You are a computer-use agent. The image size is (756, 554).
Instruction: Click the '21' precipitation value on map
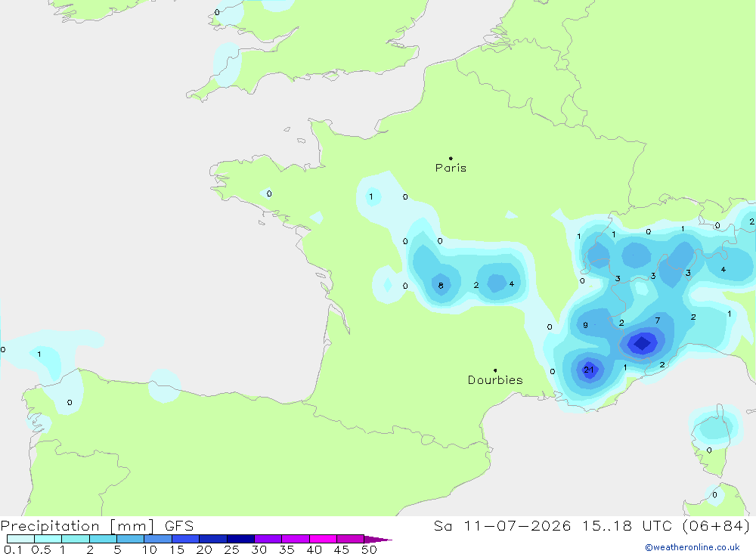pos(589,370)
